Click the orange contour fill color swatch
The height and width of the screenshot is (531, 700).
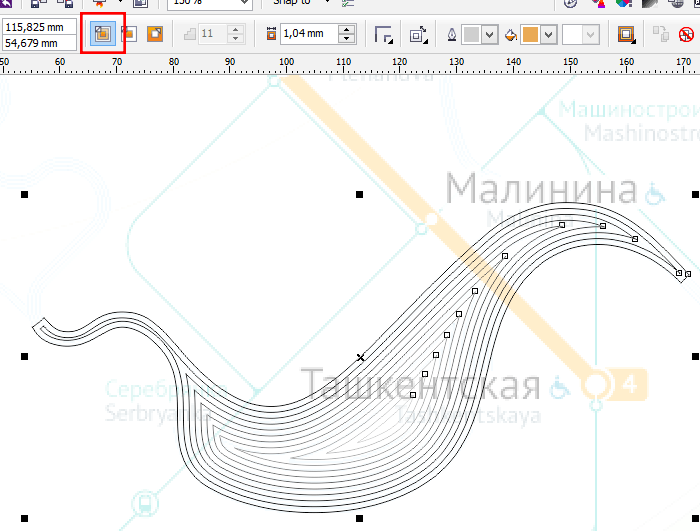(x=529, y=35)
